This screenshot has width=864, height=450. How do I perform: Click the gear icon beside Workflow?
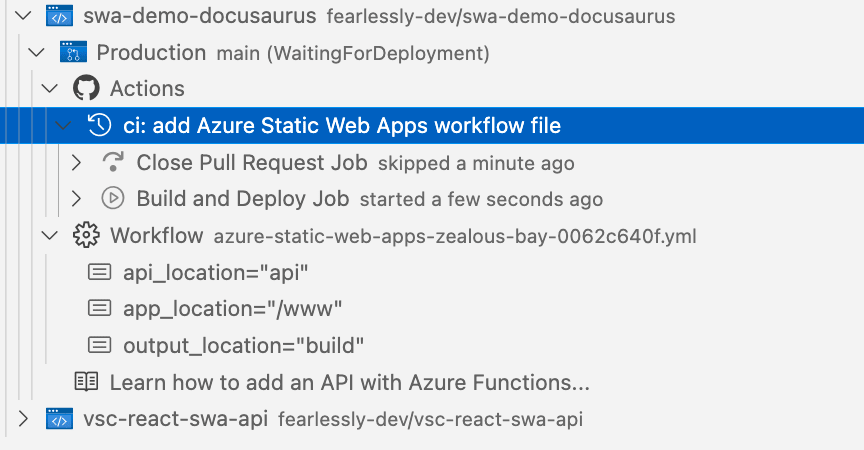[x=87, y=235]
